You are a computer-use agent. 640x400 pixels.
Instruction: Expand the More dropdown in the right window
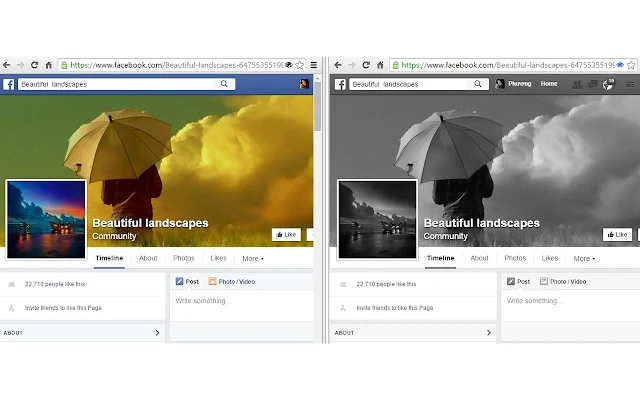point(584,258)
